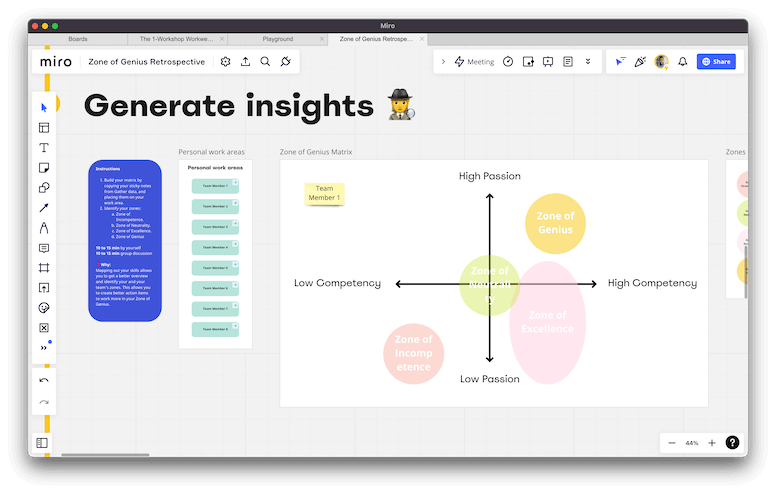
Task: Open the timer in top toolbar
Action: pyautogui.click(x=508, y=62)
